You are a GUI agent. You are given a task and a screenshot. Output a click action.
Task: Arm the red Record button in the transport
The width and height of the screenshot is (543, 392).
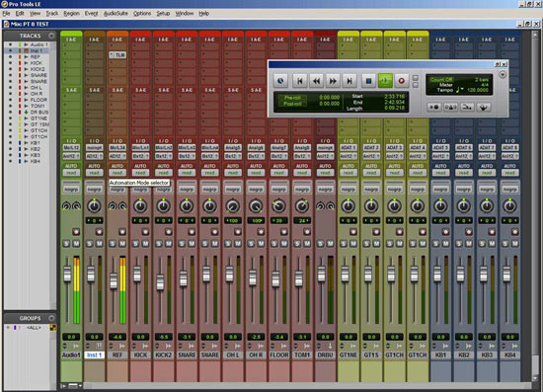pos(402,81)
